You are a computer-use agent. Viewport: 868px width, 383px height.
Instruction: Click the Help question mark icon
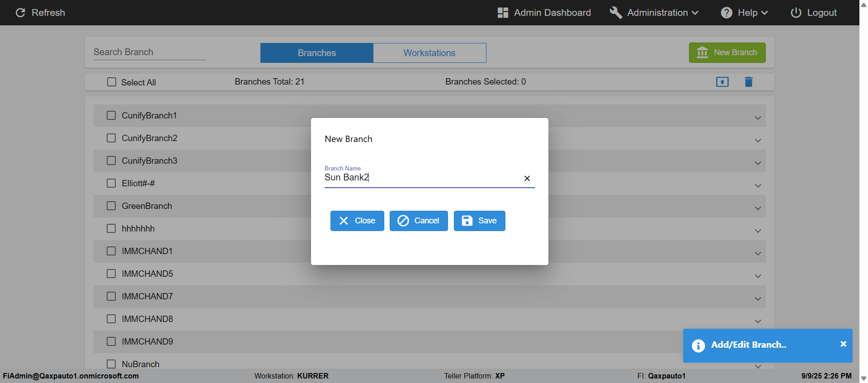[726, 13]
